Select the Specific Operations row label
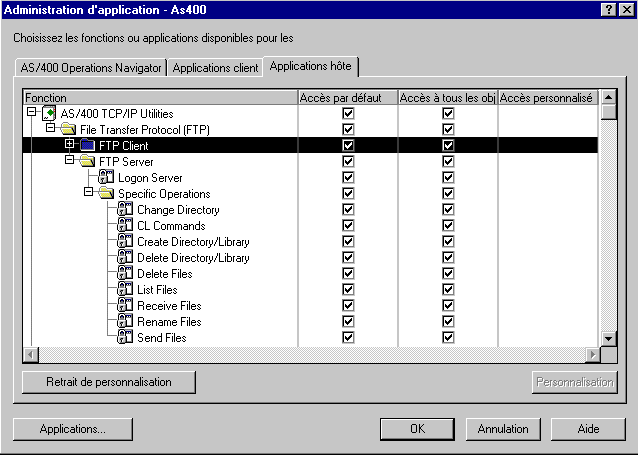Screen dimensions: 638x456 pos(164,194)
